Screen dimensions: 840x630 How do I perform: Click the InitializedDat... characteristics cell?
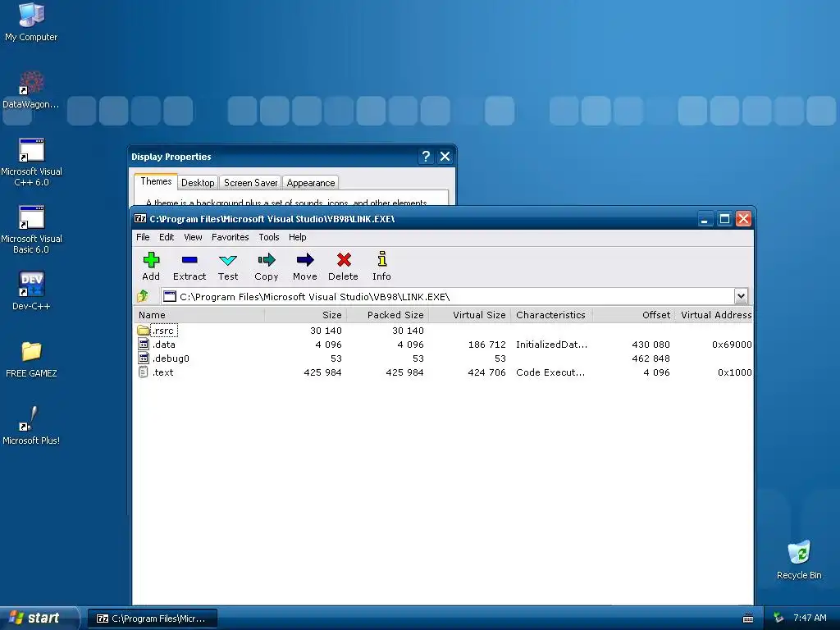click(552, 345)
